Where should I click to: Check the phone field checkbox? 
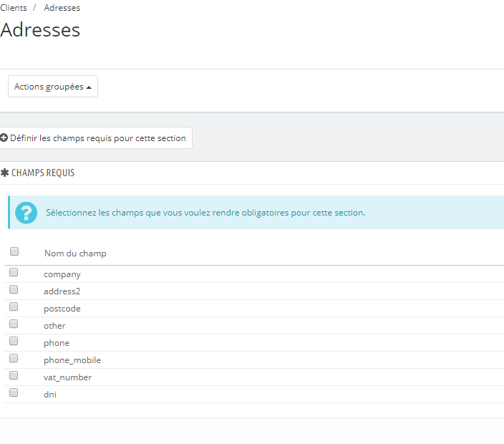14,341
